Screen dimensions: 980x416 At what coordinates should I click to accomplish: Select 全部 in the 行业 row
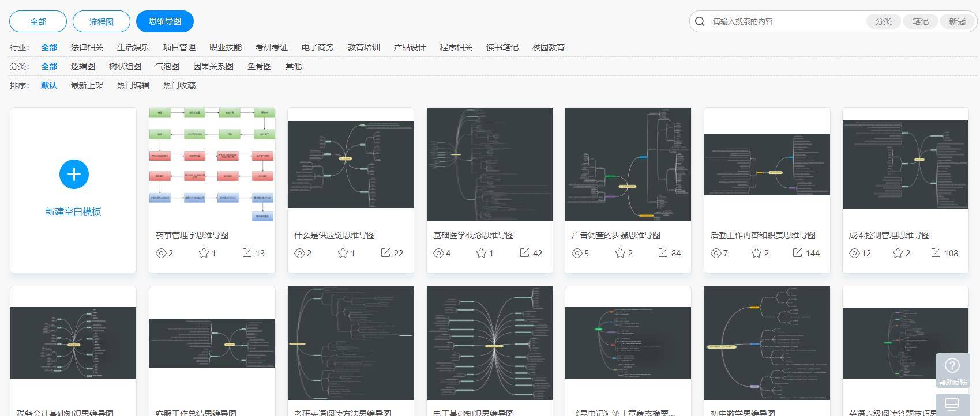[49, 47]
